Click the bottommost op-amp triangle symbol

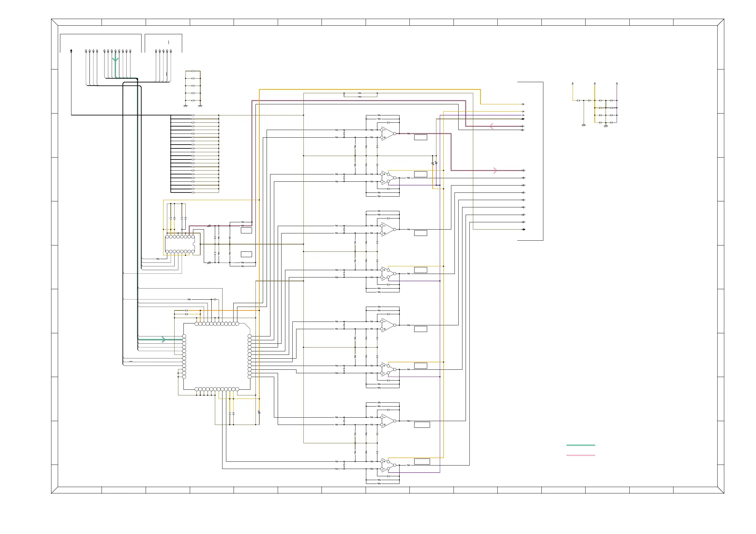(x=388, y=465)
